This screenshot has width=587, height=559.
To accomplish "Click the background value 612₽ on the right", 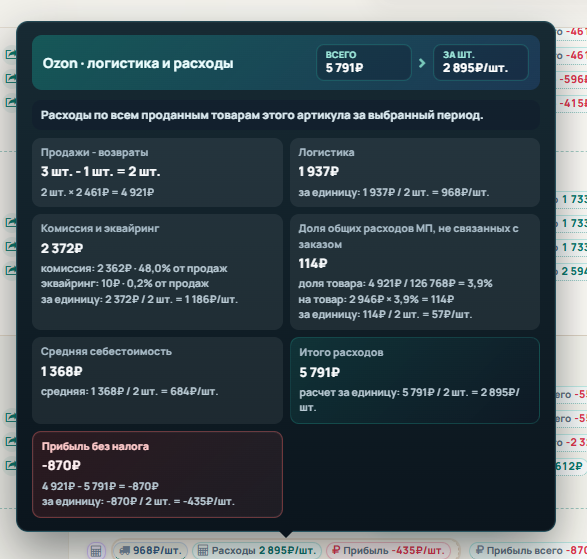I will click(x=569, y=466).
